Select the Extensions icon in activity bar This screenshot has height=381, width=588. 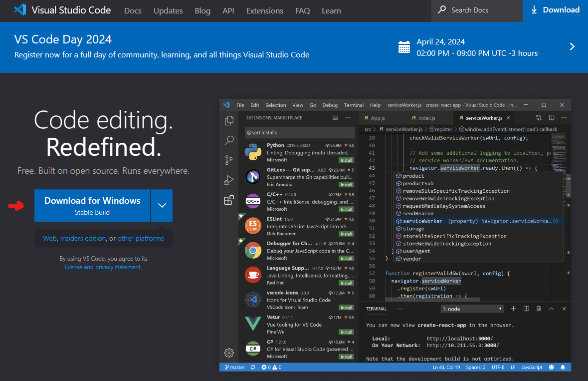pos(229,200)
